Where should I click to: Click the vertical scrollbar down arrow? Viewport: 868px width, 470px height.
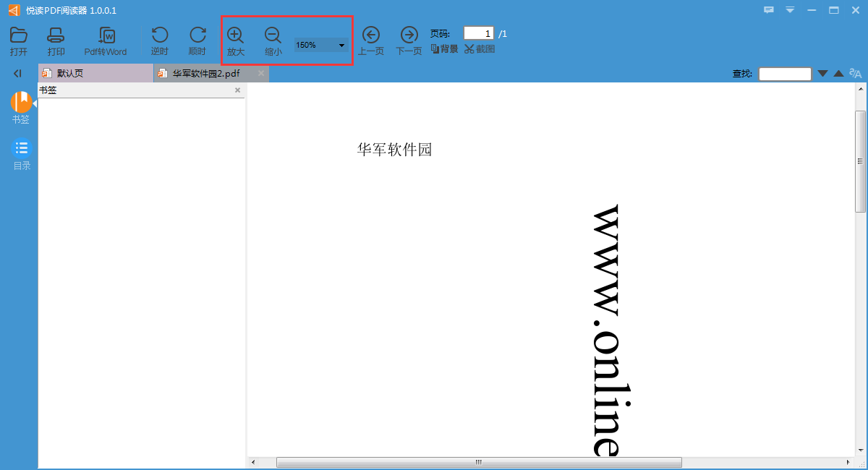pyautogui.click(x=861, y=450)
